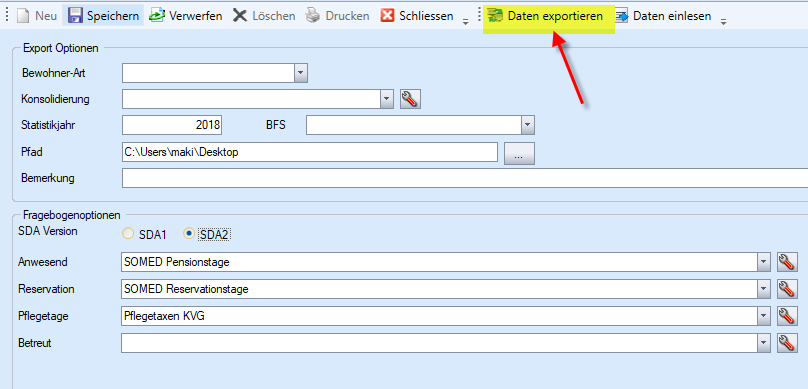Browse for path with the ... button
This screenshot has width=808, height=389.
(519, 153)
